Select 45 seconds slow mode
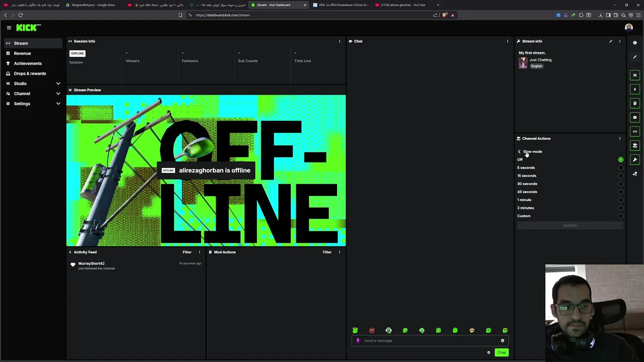Screen dimensions: 644x362 570,192
